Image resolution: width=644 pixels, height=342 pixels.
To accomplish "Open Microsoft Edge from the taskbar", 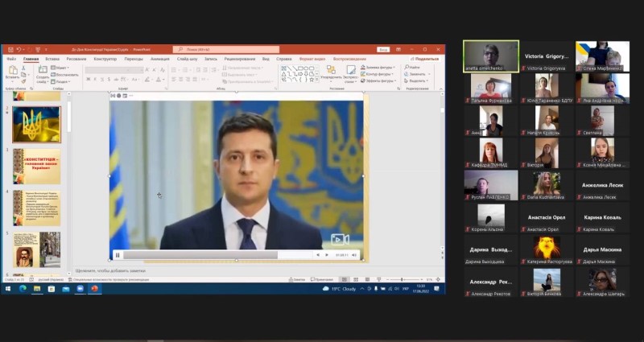I will click(23, 289).
